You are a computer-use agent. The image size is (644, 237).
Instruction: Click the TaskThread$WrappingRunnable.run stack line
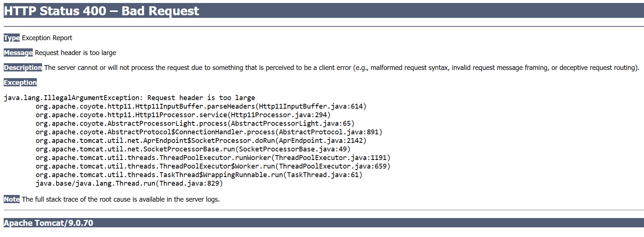(199, 175)
